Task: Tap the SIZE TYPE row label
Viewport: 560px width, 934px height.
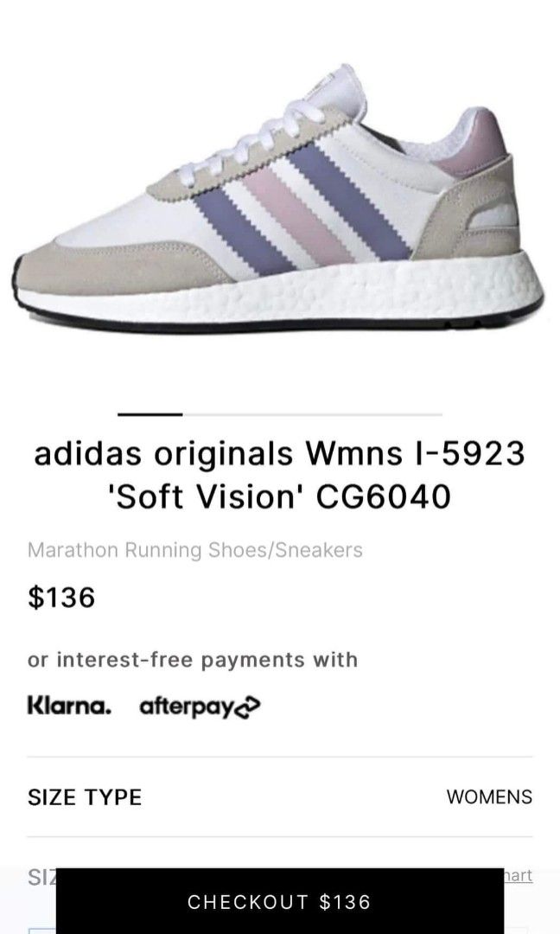Action: pyautogui.click(x=85, y=797)
